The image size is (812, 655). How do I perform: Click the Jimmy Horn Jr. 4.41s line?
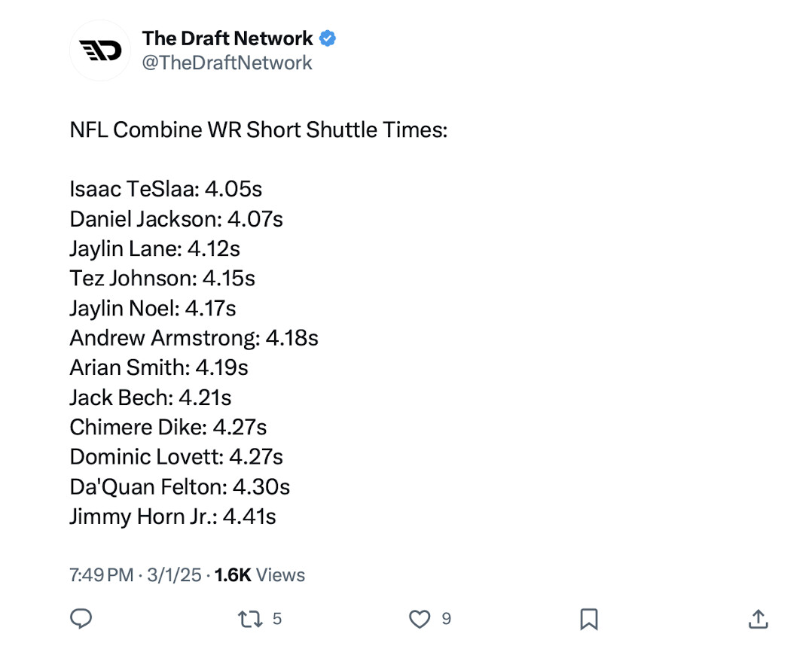coord(172,516)
